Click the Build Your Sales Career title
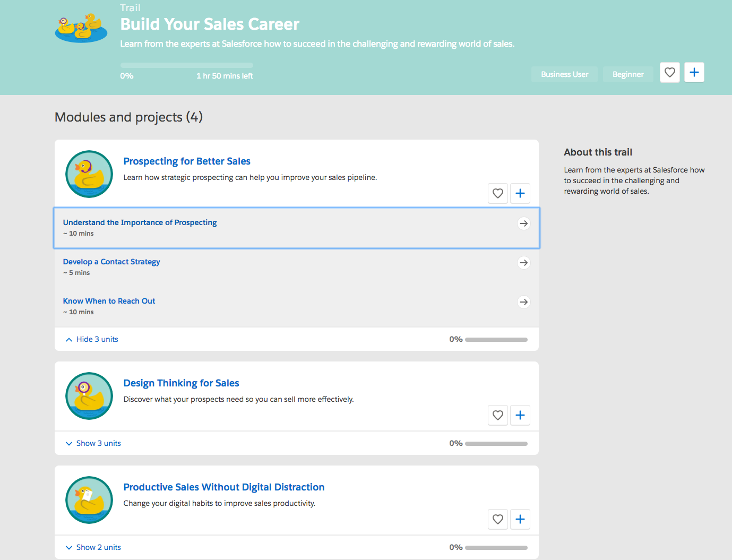 point(210,24)
